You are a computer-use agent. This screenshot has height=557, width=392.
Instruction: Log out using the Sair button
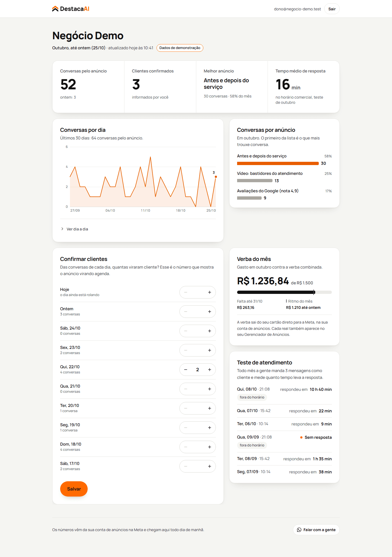(332, 9)
